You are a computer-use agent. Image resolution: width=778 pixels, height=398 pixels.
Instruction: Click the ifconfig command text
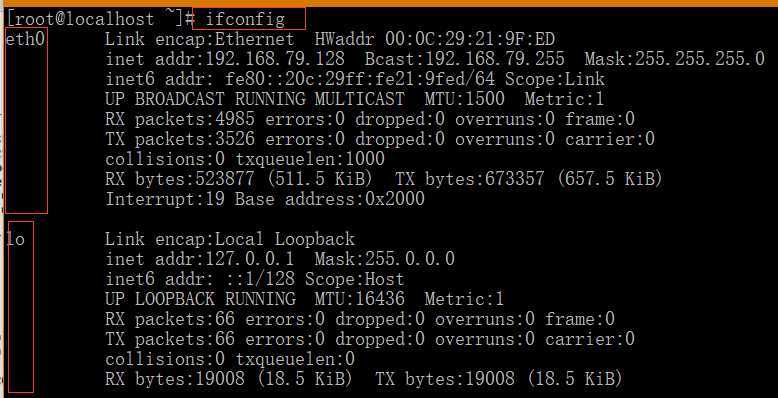[x=245, y=19]
